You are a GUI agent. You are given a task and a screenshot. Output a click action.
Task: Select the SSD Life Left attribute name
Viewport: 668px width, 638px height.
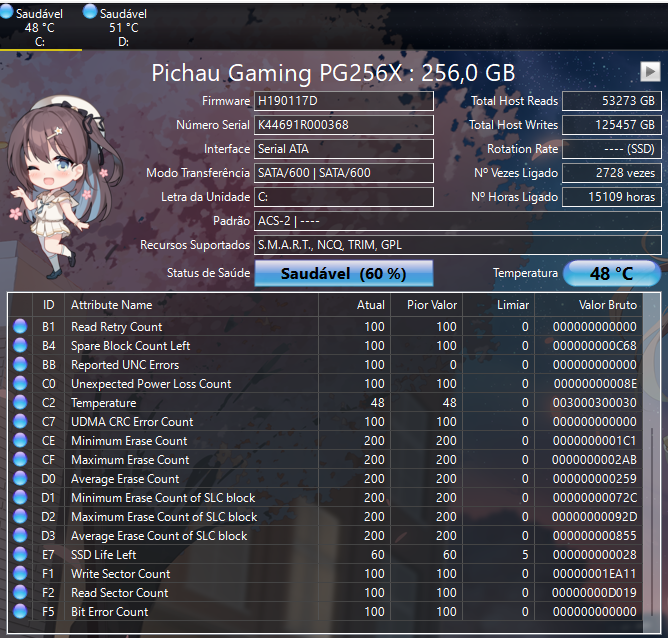(x=104, y=555)
